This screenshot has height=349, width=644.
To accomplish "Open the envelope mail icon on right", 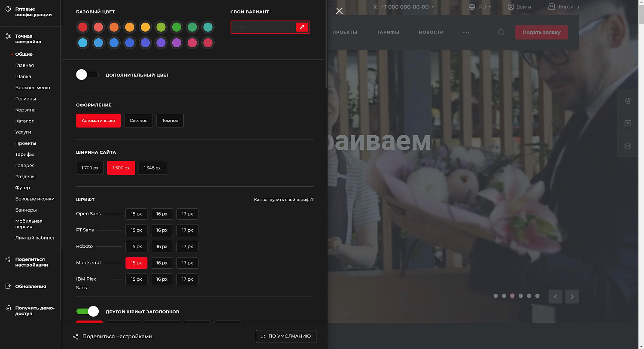I will tap(628, 146).
